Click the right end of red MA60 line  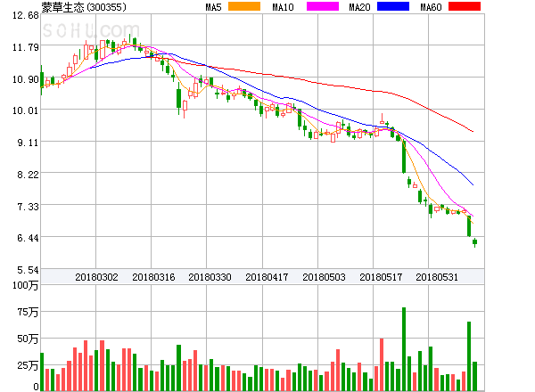(473, 131)
